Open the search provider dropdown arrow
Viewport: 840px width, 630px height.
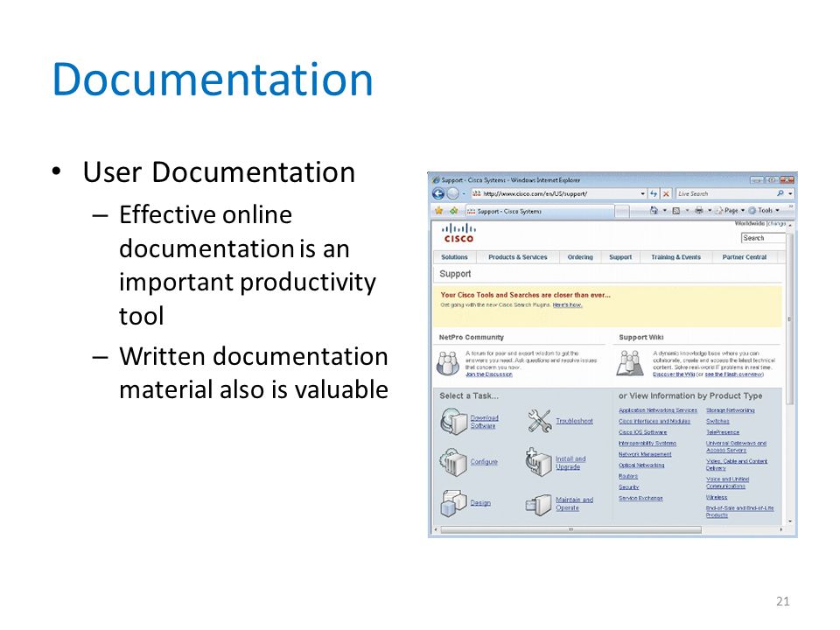tap(790, 194)
